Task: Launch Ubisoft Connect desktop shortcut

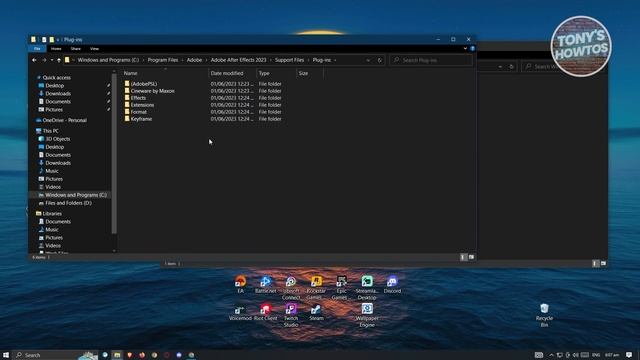Action: [x=291, y=287]
